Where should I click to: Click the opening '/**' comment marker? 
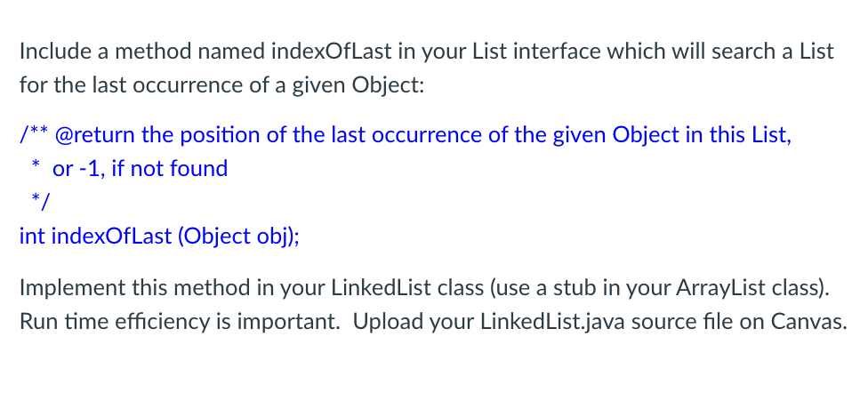pyautogui.click(x=35, y=134)
